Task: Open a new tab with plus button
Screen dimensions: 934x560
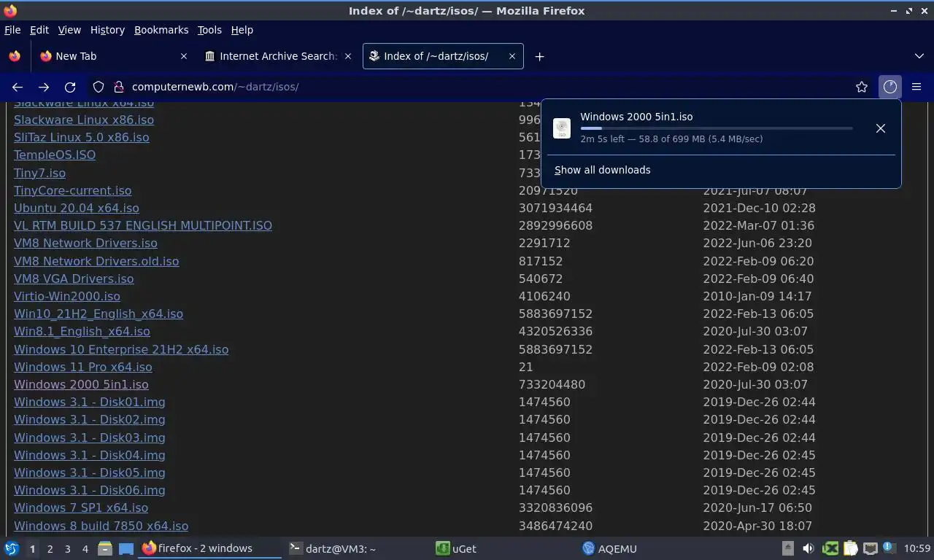Action: click(539, 56)
